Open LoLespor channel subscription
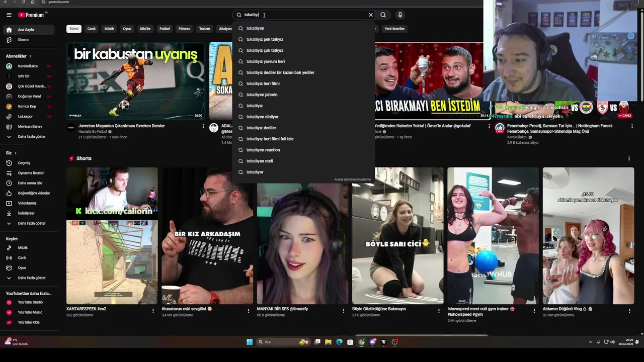Viewport: 644px width, 362px height. point(28,117)
